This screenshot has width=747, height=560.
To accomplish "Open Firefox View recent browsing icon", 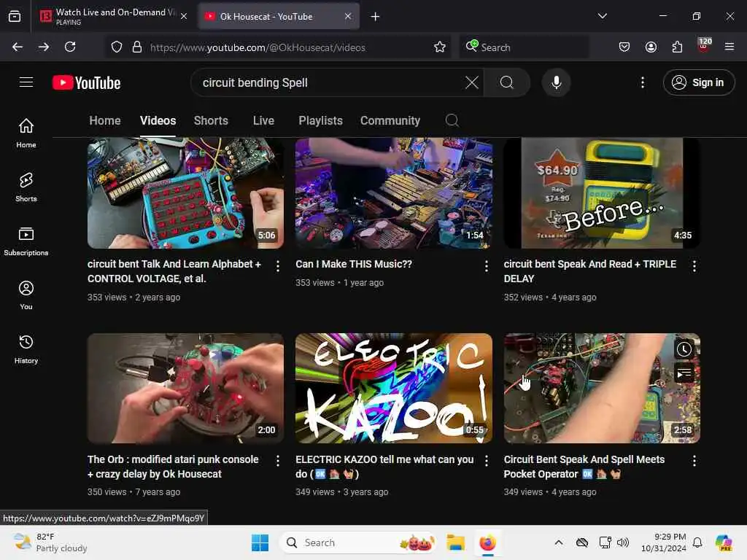I will pyautogui.click(x=15, y=16).
